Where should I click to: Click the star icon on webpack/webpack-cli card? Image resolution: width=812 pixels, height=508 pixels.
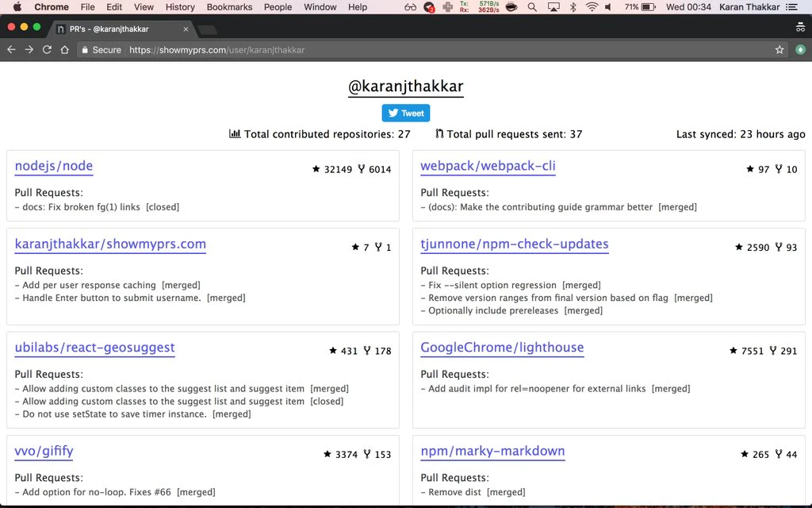coord(750,168)
